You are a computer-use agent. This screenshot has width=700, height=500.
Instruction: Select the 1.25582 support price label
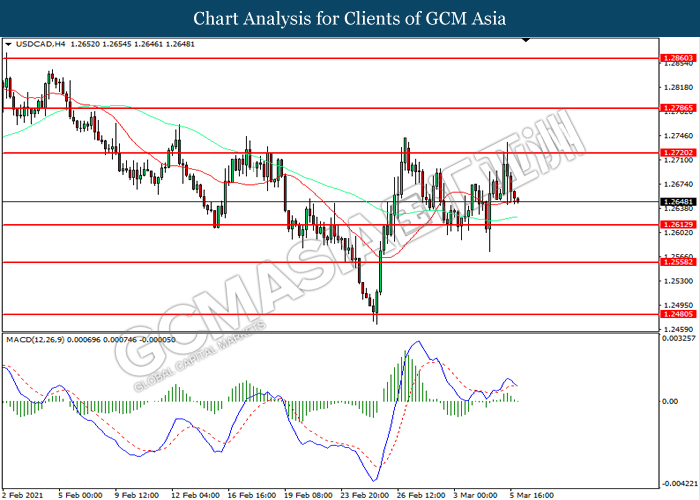pos(678,262)
